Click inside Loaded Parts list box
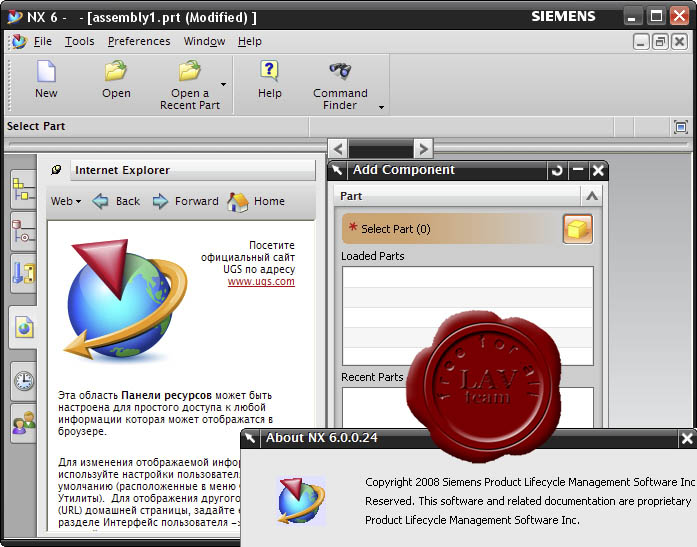697x547 pixels. 468,316
